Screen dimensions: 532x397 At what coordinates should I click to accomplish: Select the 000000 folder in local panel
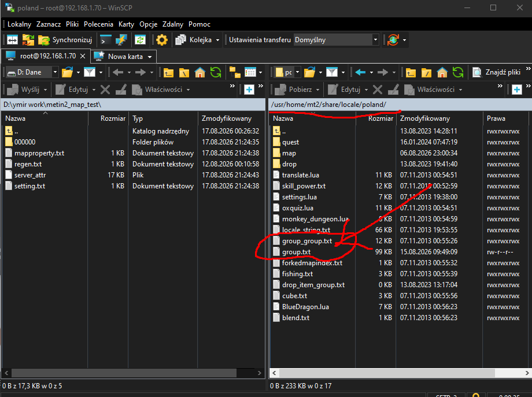click(20, 142)
